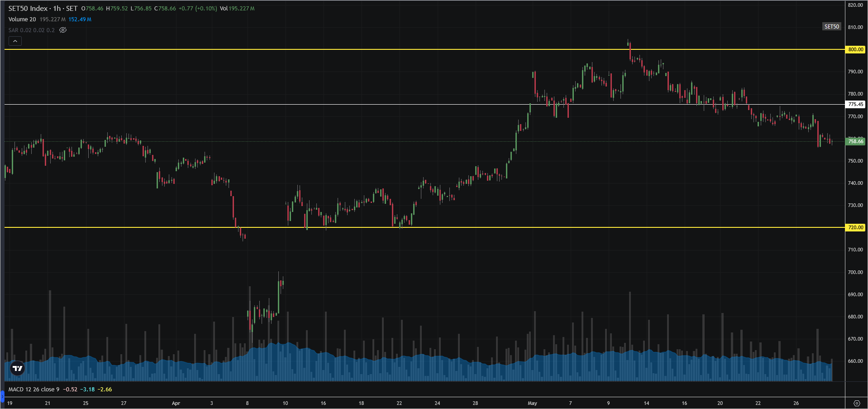Click the white 775.45 price axis label
Screen dimensions: 868x409
(x=855, y=104)
